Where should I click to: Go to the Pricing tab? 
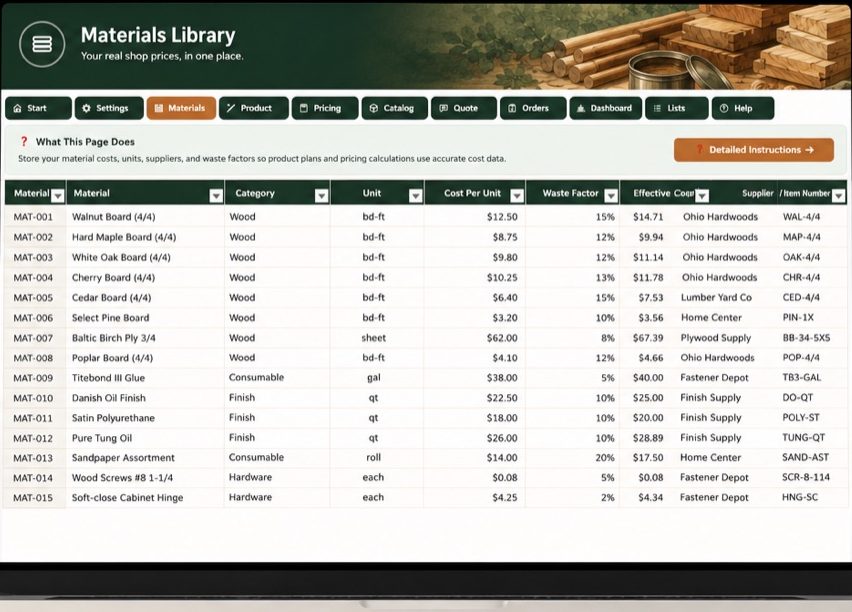325,108
